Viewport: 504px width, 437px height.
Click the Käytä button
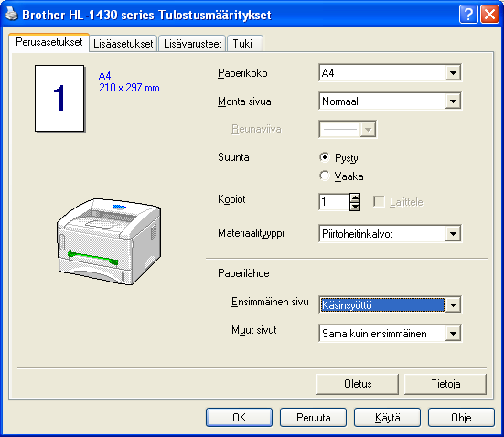[x=387, y=418]
